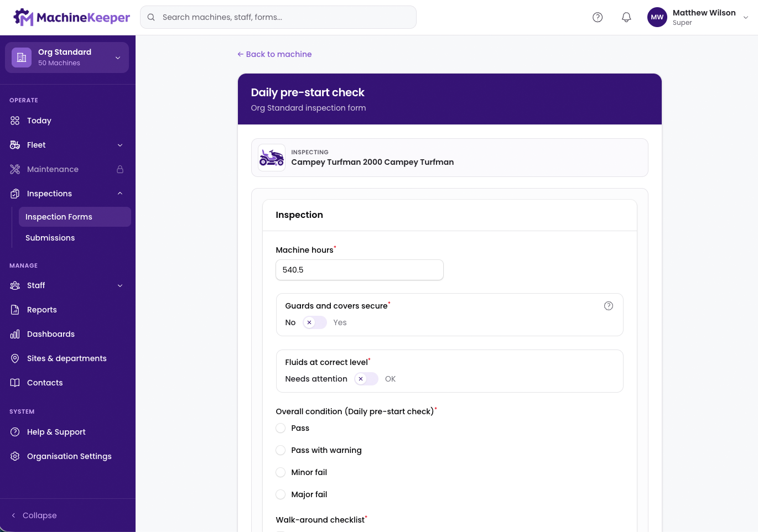Viewport: 758px width, 532px height.
Task: Click the Contacts book icon
Action: point(15,383)
